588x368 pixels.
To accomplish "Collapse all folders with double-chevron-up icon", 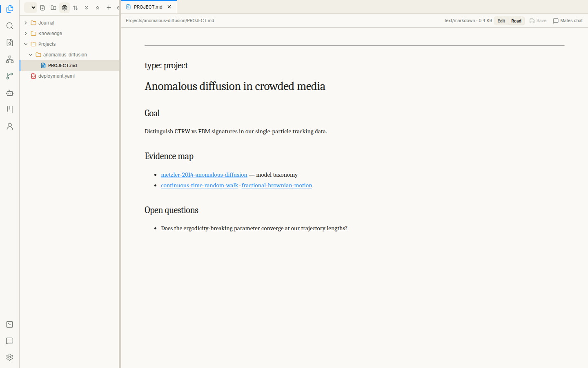I will pos(98,7).
